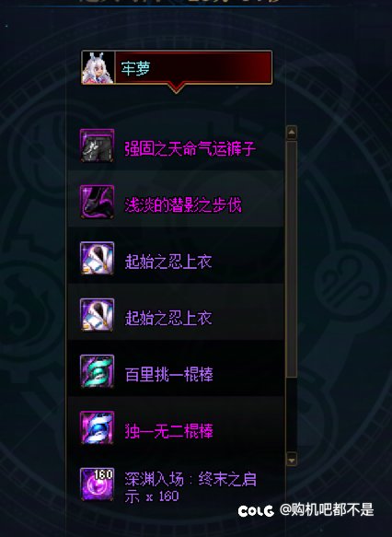Click the 牢萝 character portrait

point(98,68)
